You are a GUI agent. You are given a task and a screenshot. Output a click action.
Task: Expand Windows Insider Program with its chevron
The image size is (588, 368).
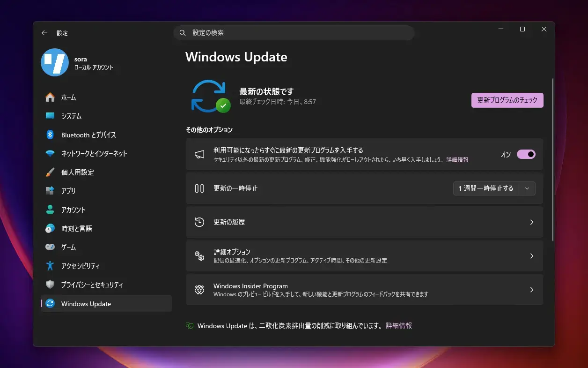coord(532,290)
